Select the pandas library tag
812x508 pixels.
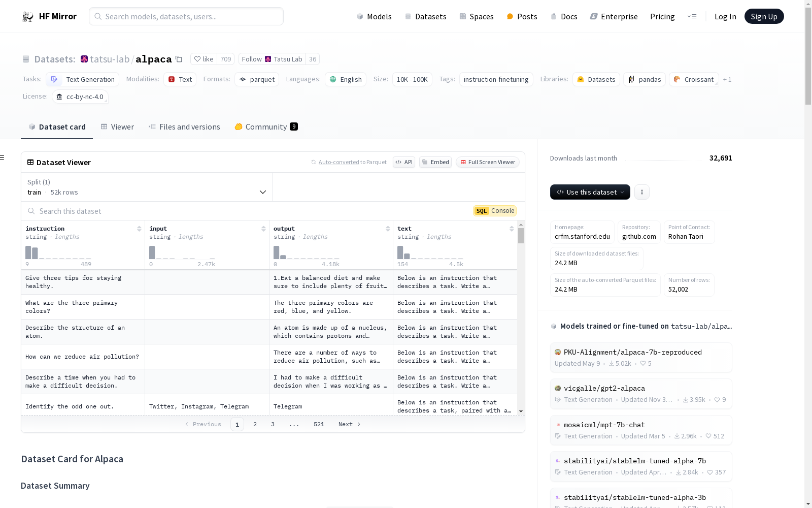pos(645,79)
